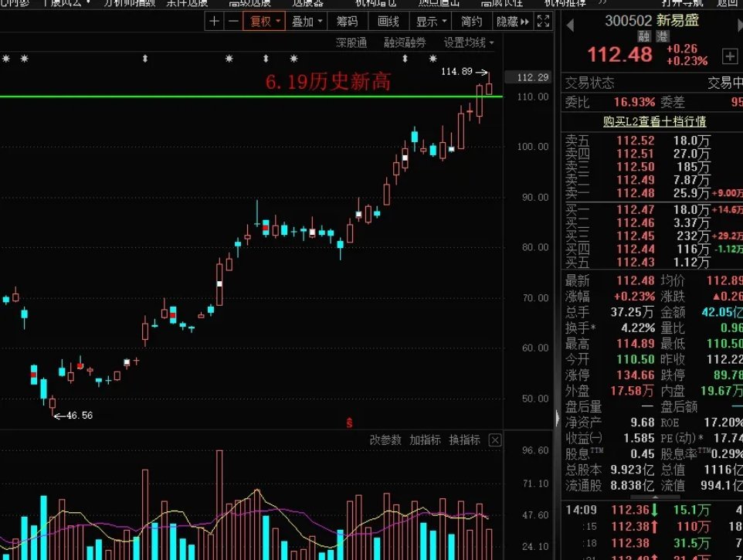Select the green horizontal line at 110
The width and height of the screenshot is (743, 560).
tap(251, 97)
